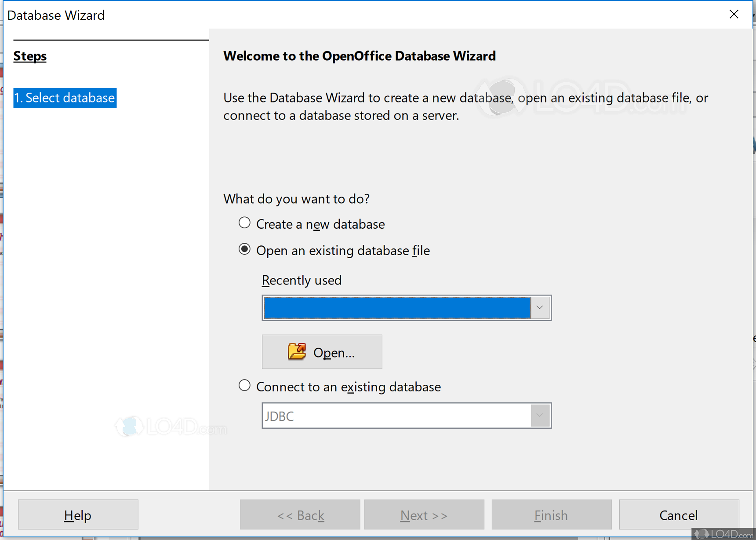Click the Cancel button
The height and width of the screenshot is (540, 756).
coord(678,514)
